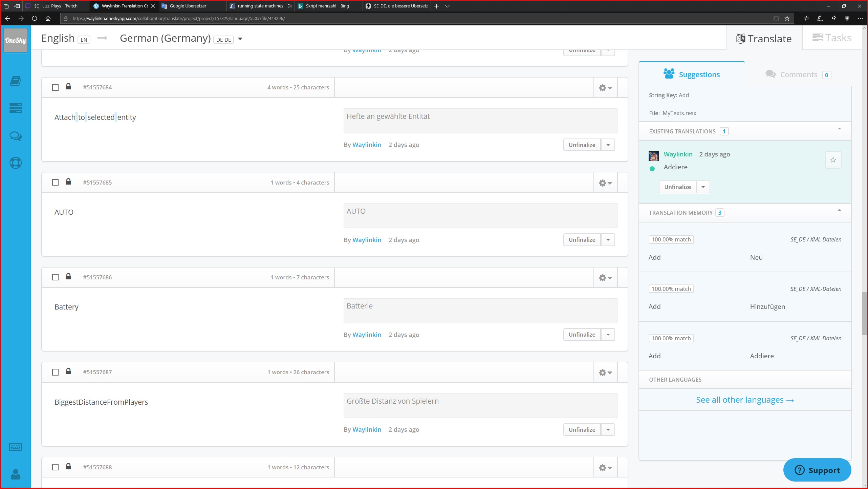Open gear menu for string #51557685
This screenshot has width=868, height=489.
605,183
